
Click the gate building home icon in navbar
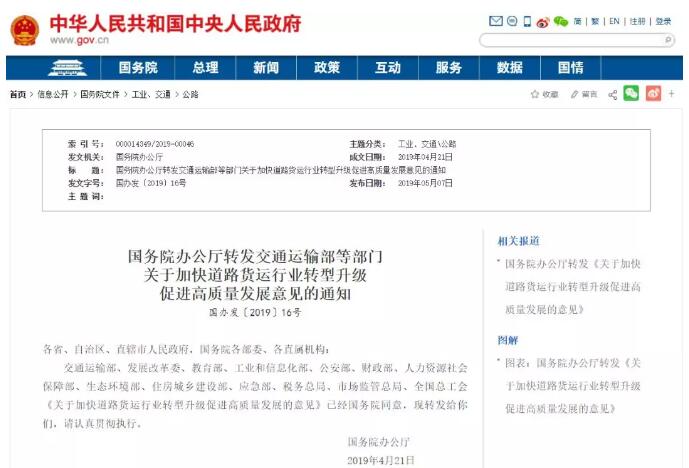pos(67,68)
